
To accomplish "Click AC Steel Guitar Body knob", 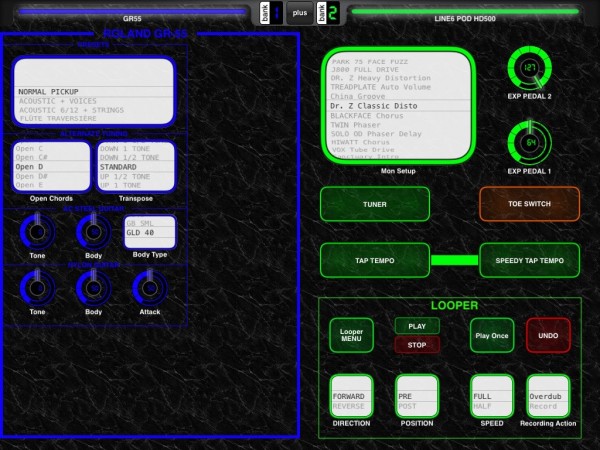I will tap(93, 232).
